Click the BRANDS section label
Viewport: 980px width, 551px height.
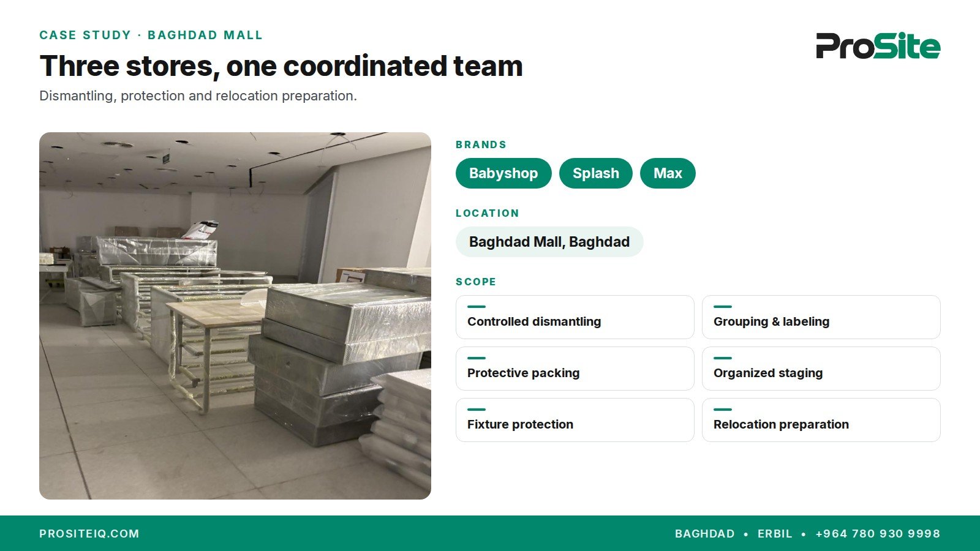coord(481,145)
